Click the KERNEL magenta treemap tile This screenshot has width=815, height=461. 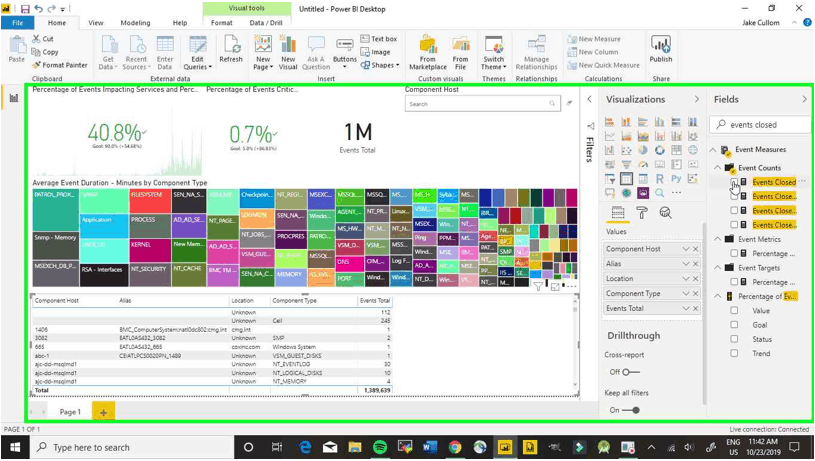(150, 250)
